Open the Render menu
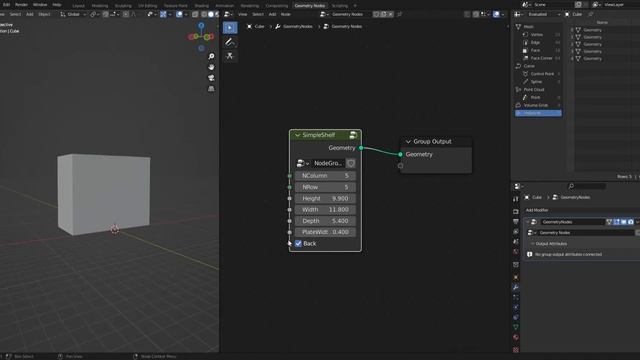Screen dimensions: 640x360 (x=21, y=4)
